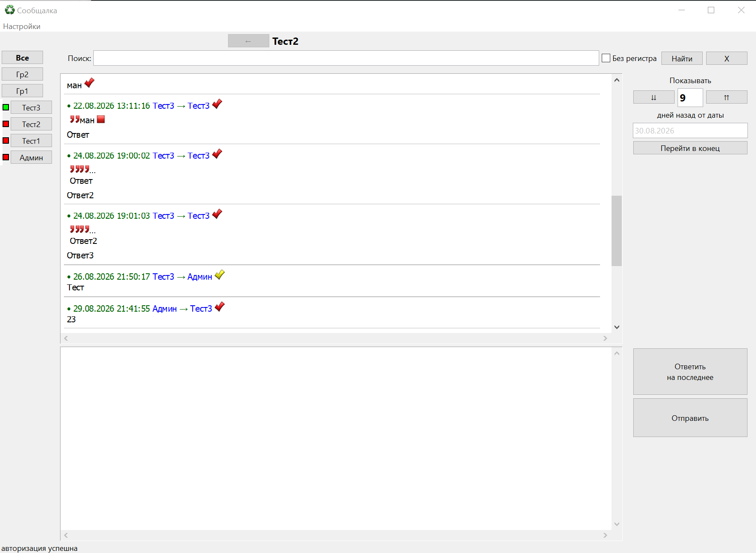Open the Настройки menu
This screenshot has width=756, height=553.
pos(22,26)
